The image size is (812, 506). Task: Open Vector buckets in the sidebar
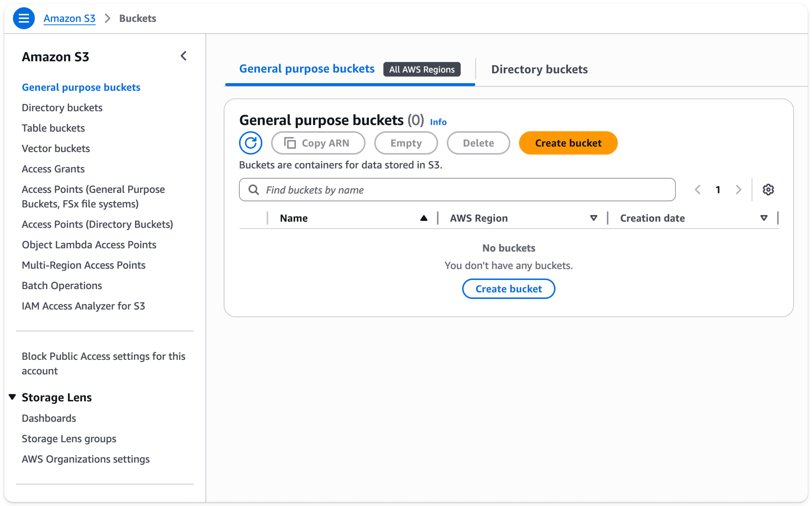55,148
